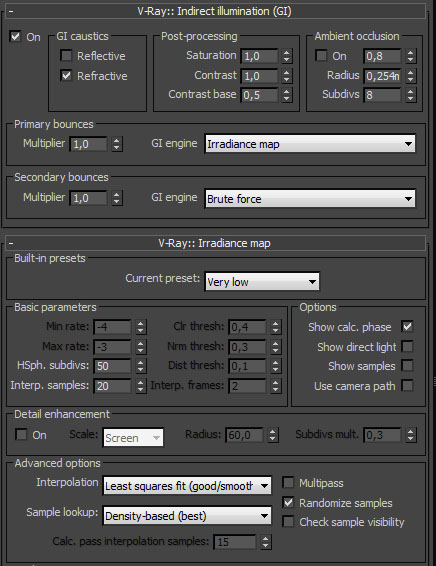Click the Clr thresh field
The width and height of the screenshot is (436, 566).
click(248, 327)
